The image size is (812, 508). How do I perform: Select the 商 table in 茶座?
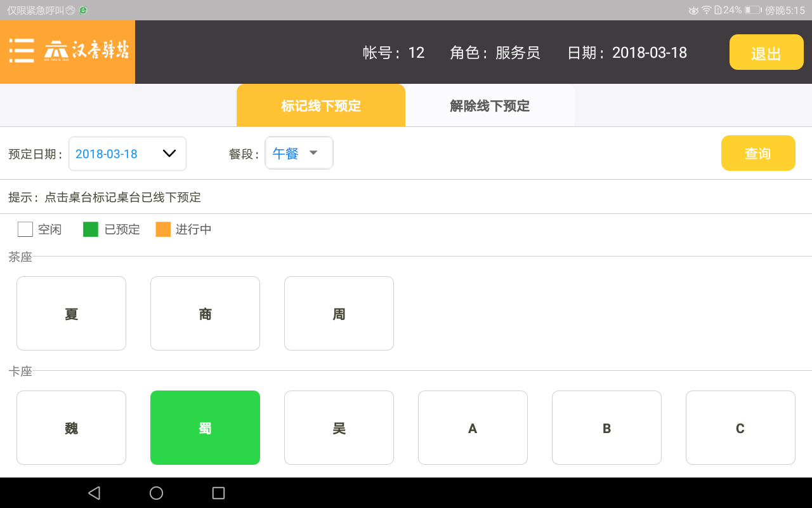205,313
